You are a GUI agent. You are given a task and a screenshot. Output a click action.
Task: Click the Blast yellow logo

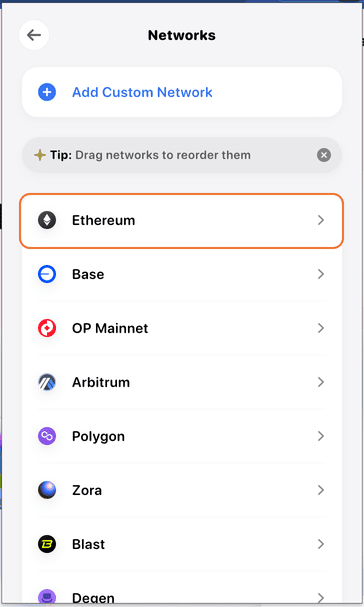(x=47, y=544)
